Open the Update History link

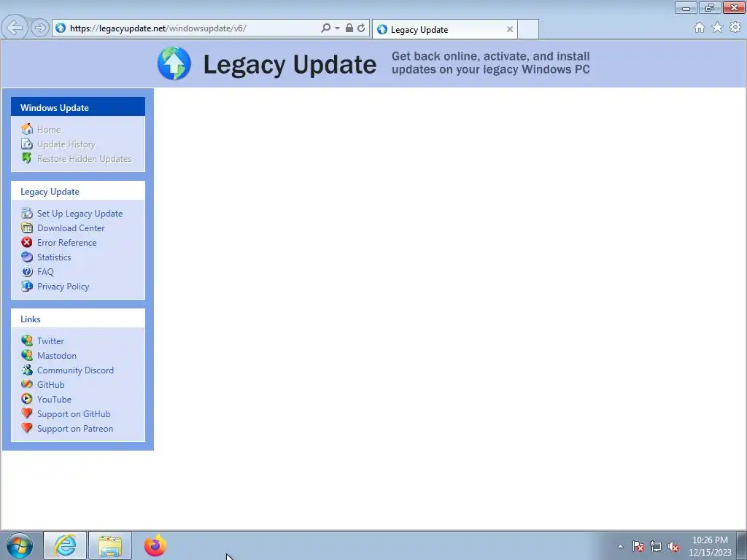[66, 144]
